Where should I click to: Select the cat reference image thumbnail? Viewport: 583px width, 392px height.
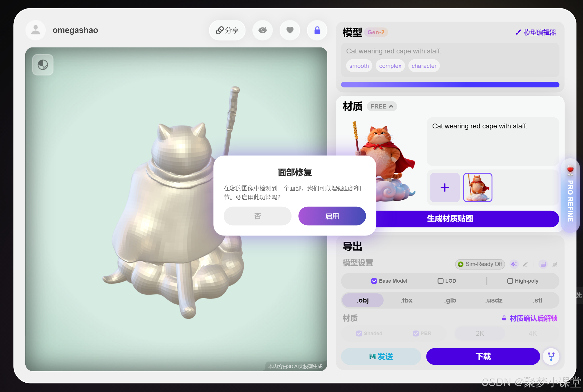pyautogui.click(x=478, y=187)
